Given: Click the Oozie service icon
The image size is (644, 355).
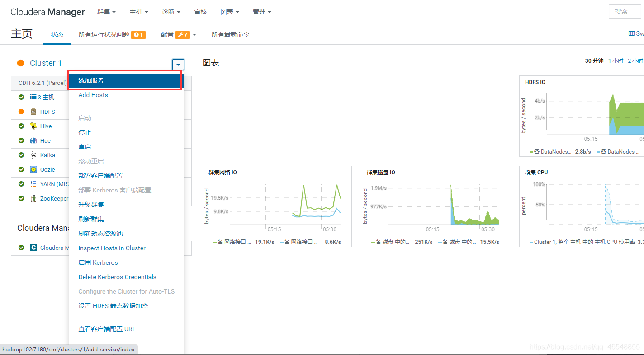Looking at the screenshot, I should coord(33,169).
